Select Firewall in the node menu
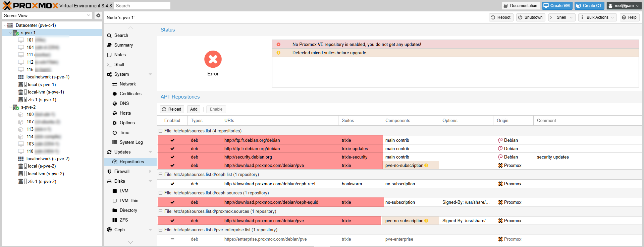This screenshot has width=644, height=247. tap(122, 172)
